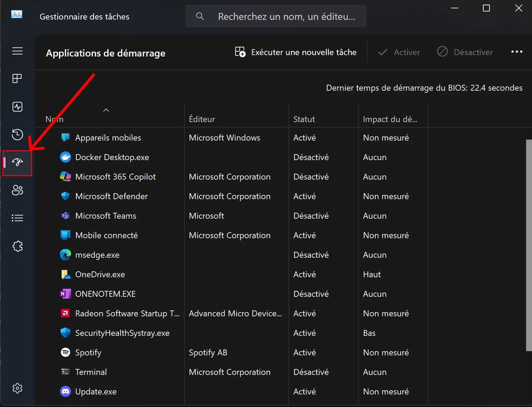This screenshot has width=532, height=407.
Task: Open the Services page icon
Action: [x=17, y=246]
